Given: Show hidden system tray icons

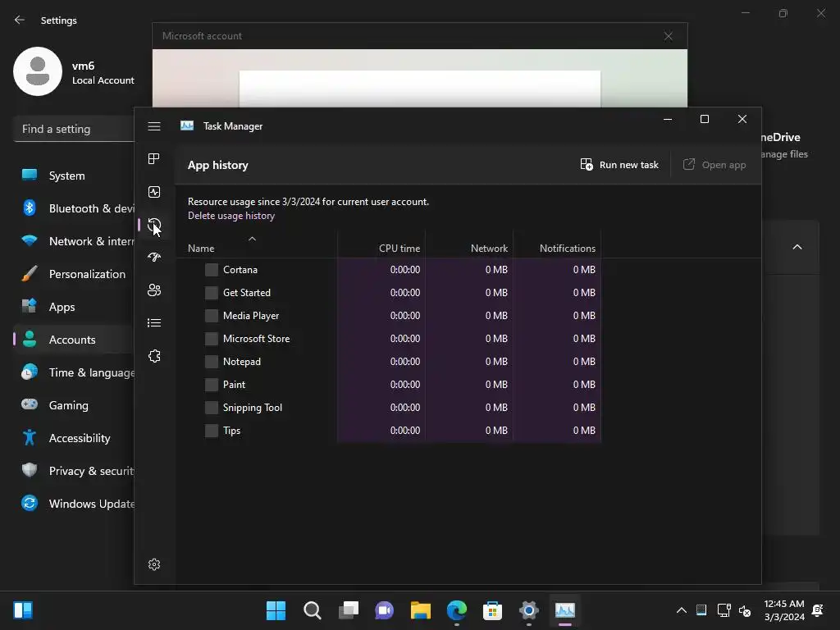Looking at the screenshot, I should (x=682, y=610).
